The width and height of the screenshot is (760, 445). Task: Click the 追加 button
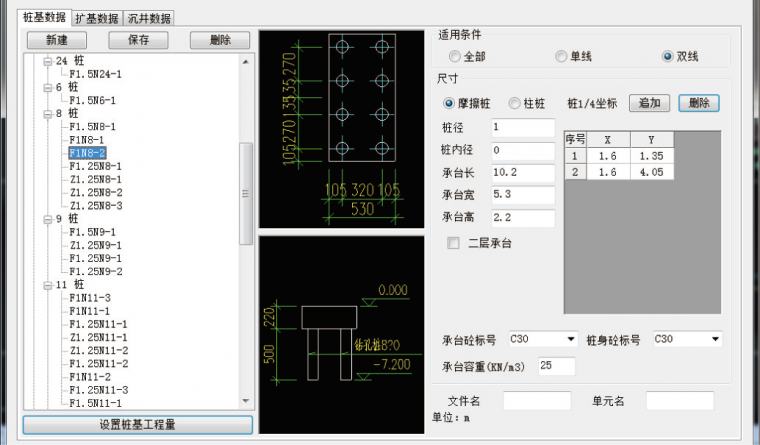tap(649, 103)
